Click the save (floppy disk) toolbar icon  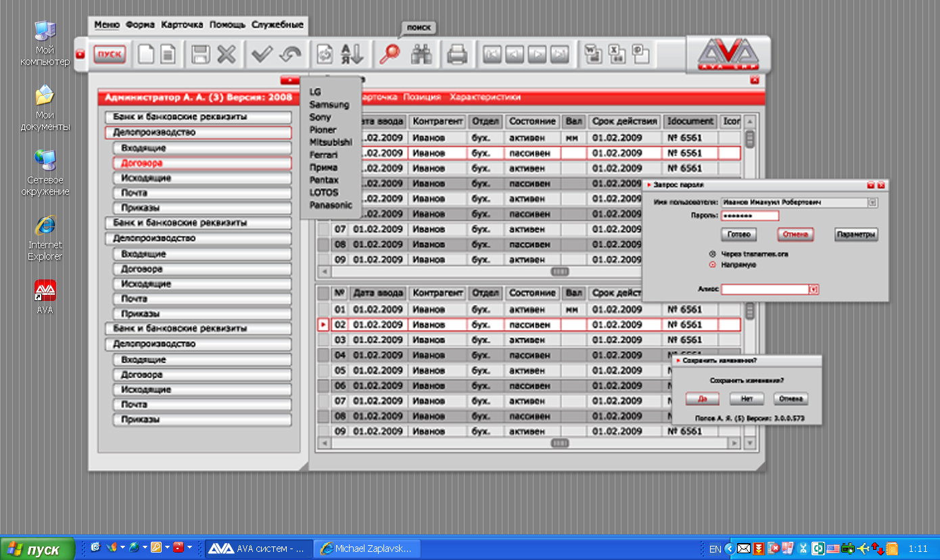pos(199,54)
